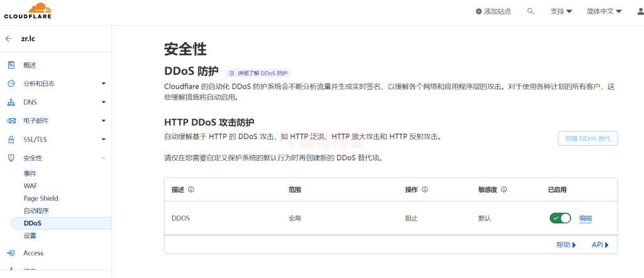Viewport: 644px width, 278px height.
Task: Click the 默认 sensitivity cell
Action: (485, 218)
